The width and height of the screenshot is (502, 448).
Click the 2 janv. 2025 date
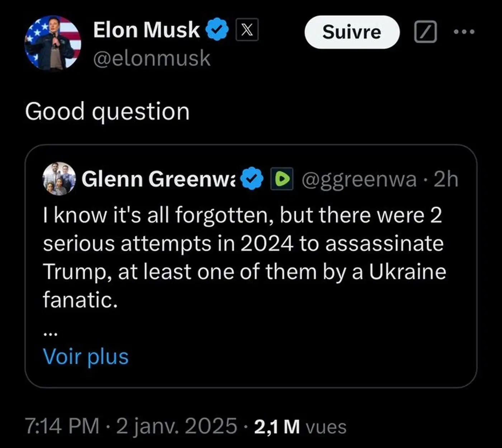click(177, 426)
